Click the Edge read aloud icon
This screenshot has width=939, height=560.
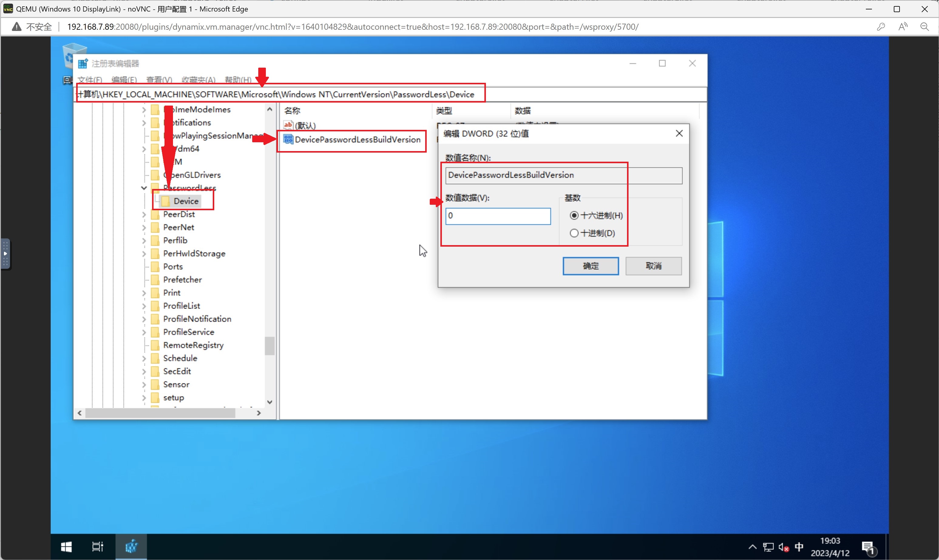(903, 27)
